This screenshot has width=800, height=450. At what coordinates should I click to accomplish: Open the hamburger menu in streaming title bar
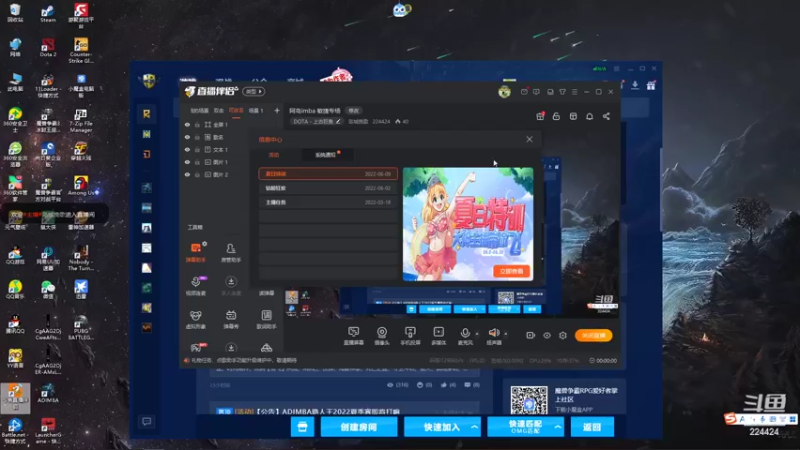click(574, 92)
